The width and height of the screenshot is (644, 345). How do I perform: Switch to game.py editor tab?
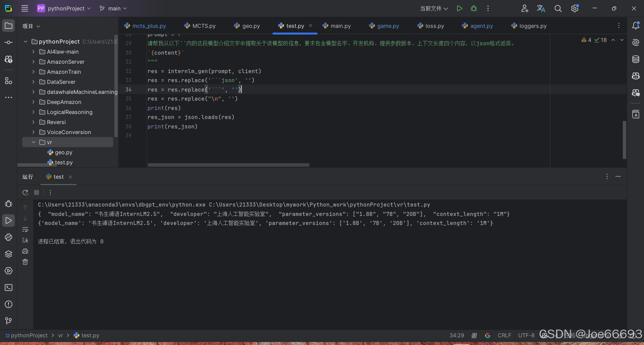tap(384, 26)
